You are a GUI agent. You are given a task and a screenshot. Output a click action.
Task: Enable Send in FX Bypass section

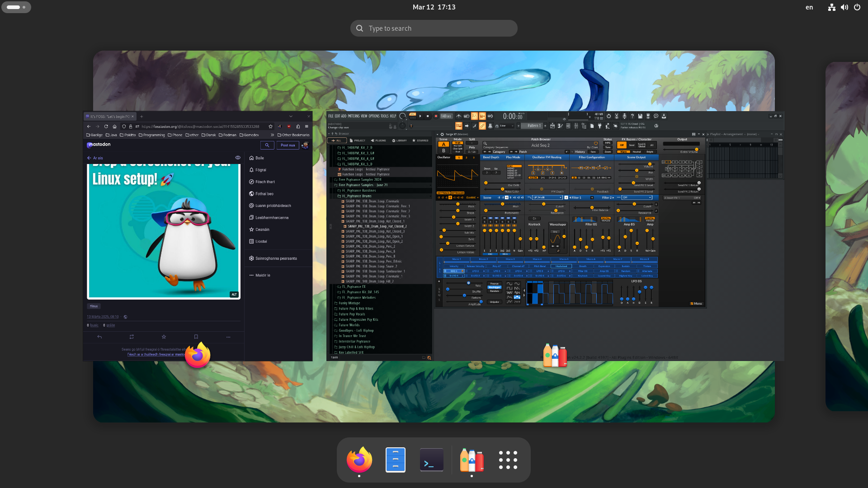pos(632,145)
